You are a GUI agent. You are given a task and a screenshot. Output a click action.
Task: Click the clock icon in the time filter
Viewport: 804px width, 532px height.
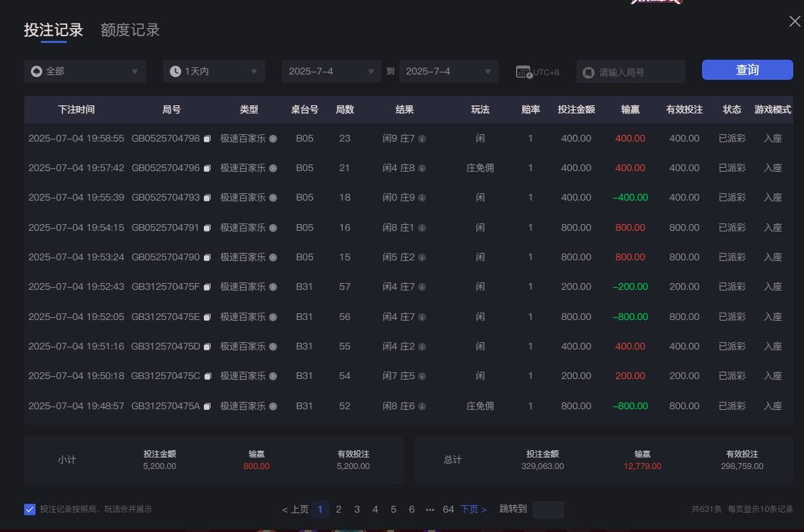click(x=175, y=71)
